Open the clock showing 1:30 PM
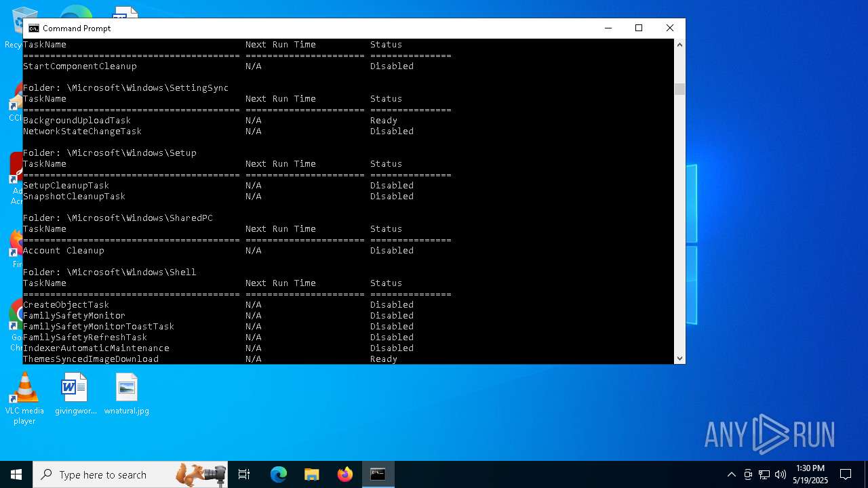Image resolution: width=868 pixels, height=488 pixels. [810, 474]
